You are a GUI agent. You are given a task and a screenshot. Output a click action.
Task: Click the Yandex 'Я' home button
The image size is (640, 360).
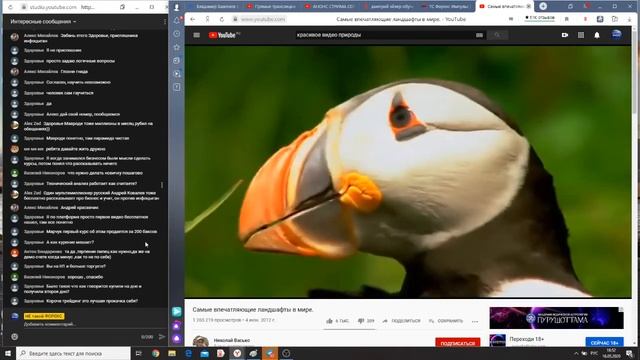207,19
